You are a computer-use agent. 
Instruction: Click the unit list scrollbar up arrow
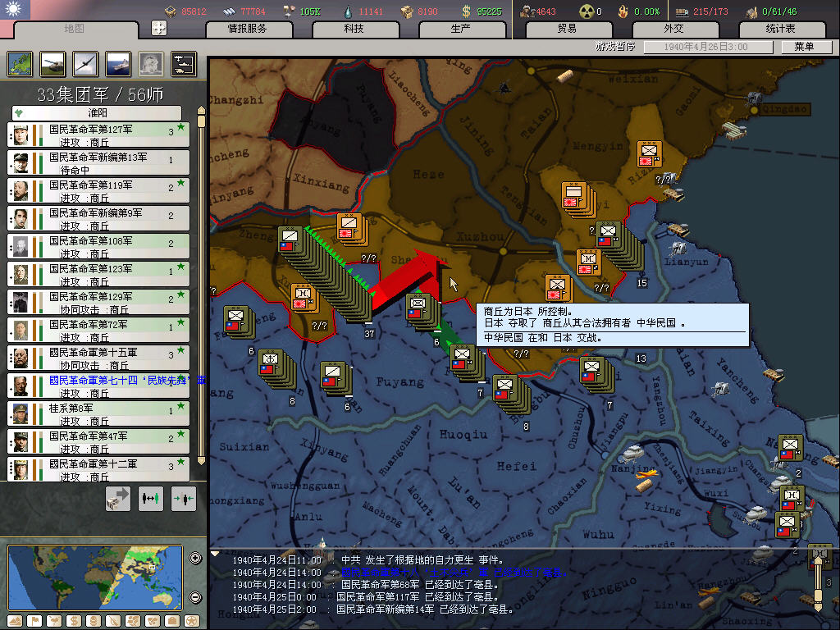pyautogui.click(x=202, y=110)
